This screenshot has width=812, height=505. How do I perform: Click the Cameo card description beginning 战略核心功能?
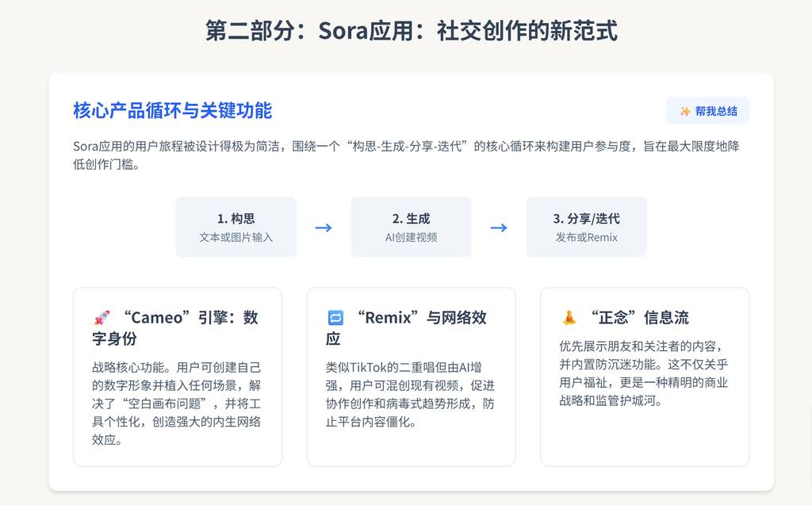(177, 404)
